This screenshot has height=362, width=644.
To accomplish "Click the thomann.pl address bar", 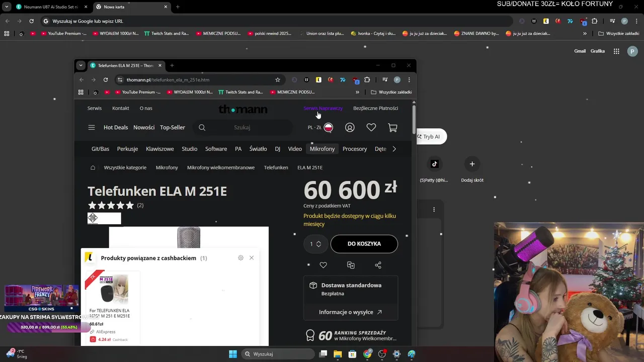I will tap(199, 80).
